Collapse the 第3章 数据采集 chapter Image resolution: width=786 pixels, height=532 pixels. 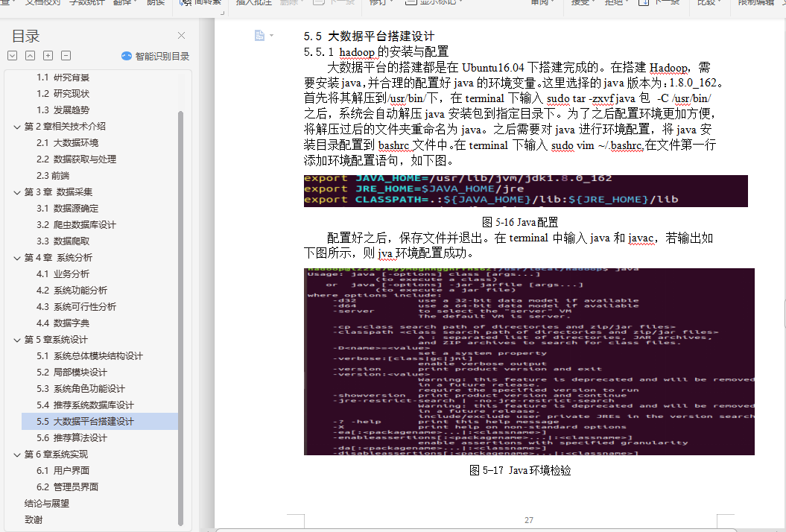[17, 192]
